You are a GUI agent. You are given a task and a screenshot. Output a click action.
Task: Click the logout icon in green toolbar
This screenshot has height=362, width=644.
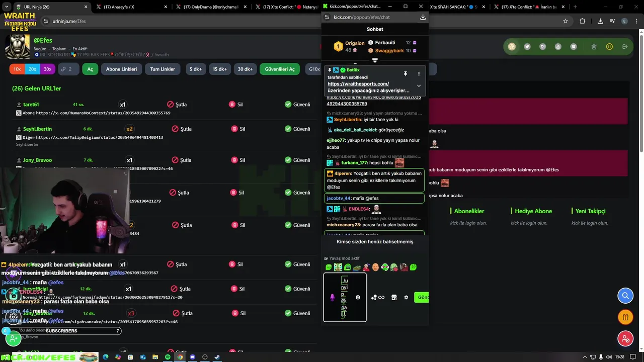click(x=625, y=47)
